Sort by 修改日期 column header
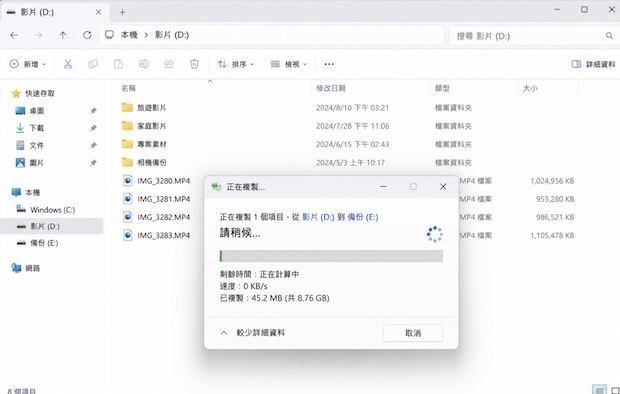 coord(331,88)
